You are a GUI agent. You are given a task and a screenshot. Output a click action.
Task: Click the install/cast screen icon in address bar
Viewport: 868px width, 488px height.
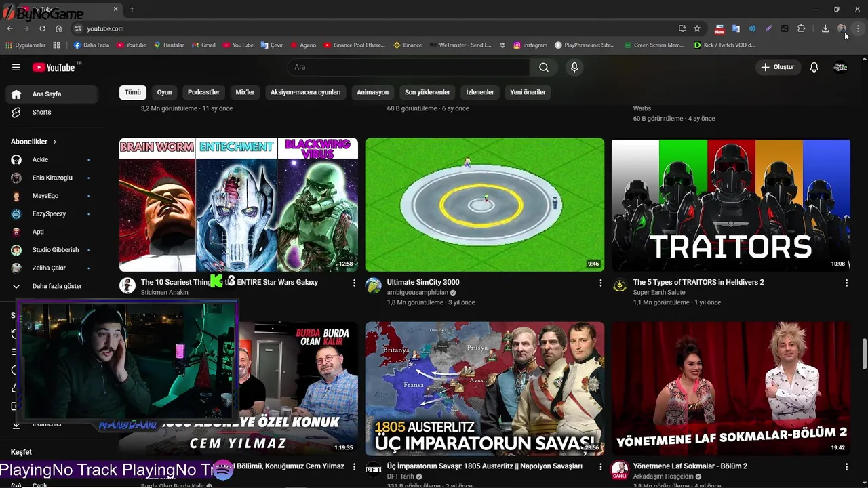point(682,28)
